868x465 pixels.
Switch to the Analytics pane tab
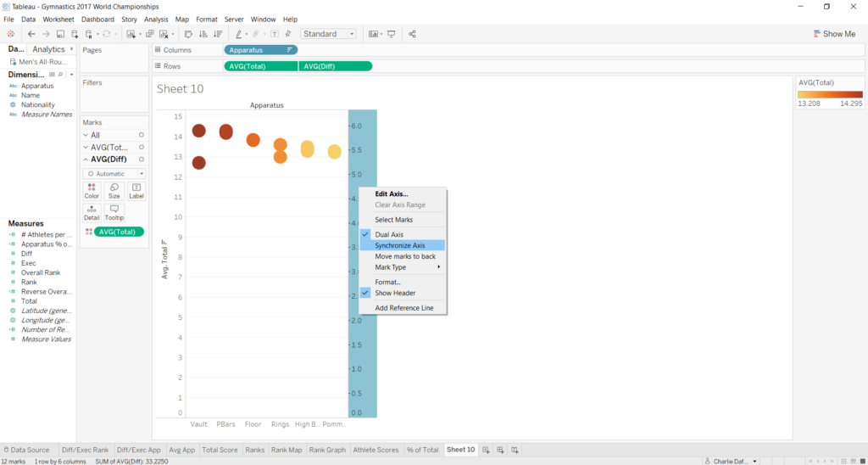(x=48, y=49)
